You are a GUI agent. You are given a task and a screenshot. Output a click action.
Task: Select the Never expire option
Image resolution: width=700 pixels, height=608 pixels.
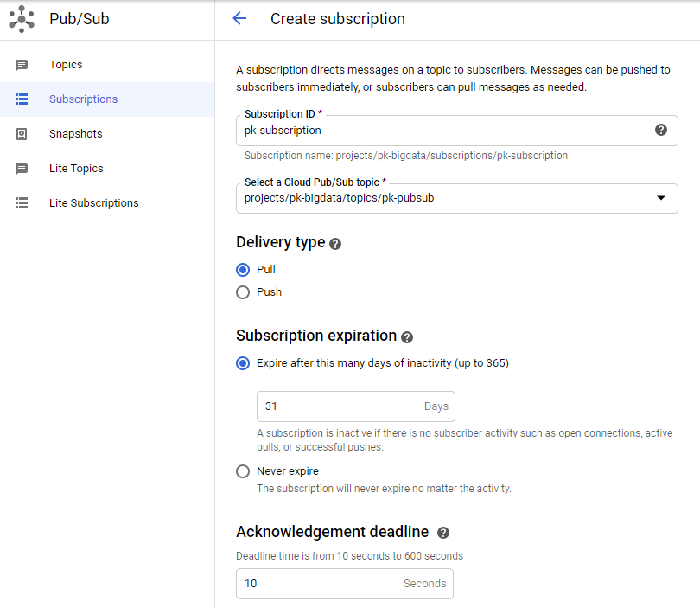243,471
